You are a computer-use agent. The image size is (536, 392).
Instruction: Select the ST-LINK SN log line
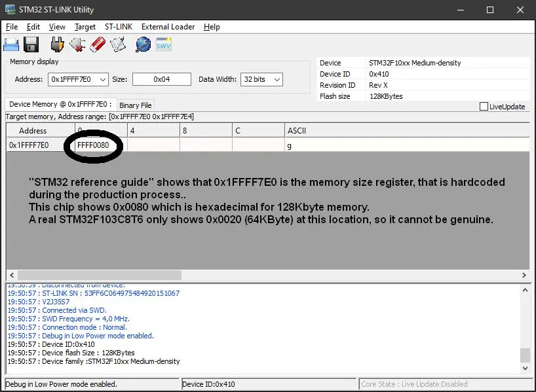click(x=94, y=293)
